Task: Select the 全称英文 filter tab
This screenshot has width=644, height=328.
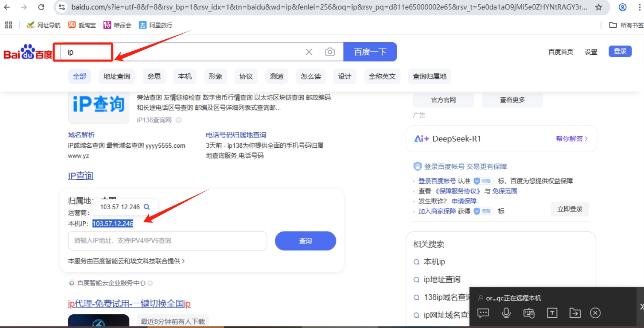Action: [x=382, y=76]
